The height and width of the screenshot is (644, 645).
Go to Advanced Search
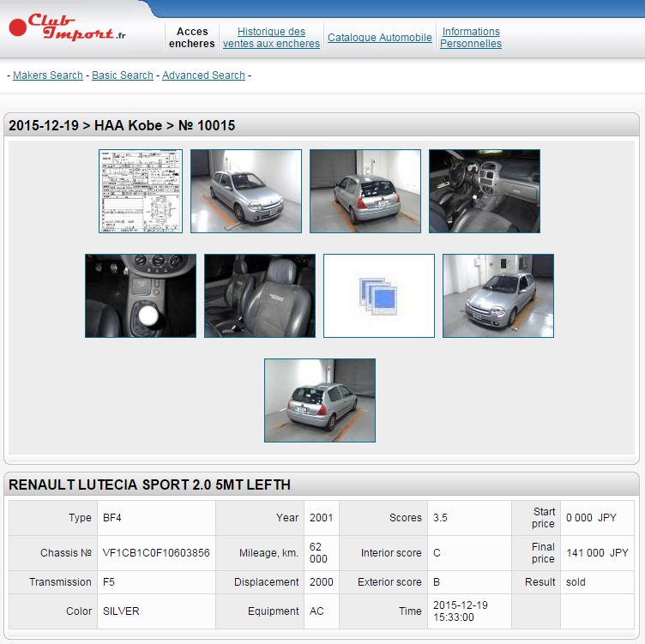[203, 75]
